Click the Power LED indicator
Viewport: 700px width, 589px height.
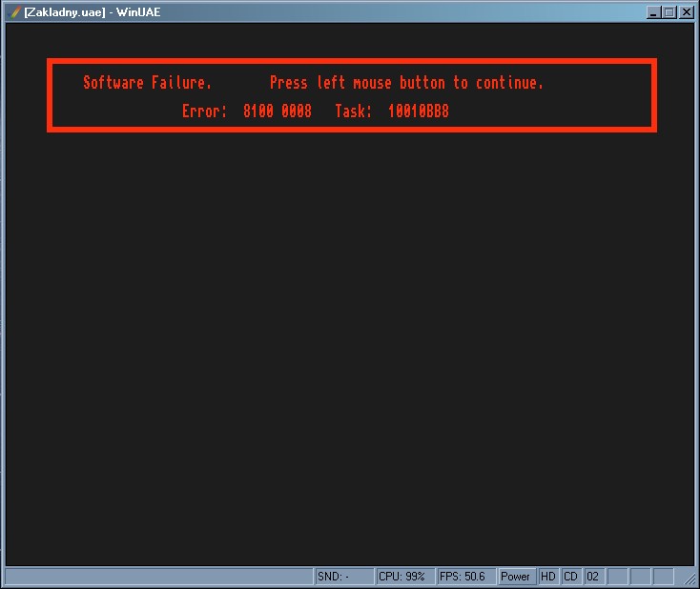516,577
